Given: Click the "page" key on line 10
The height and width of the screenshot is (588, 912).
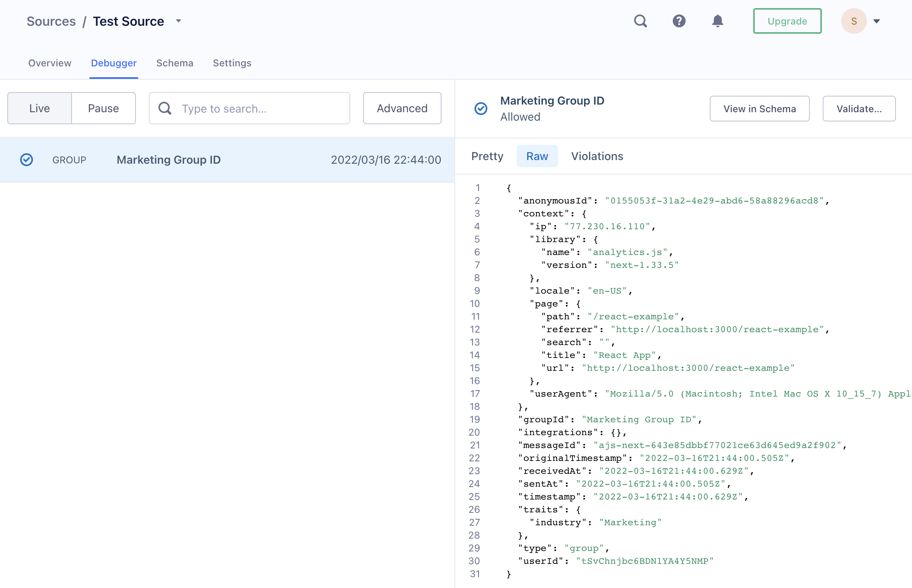Looking at the screenshot, I should pos(546,304).
